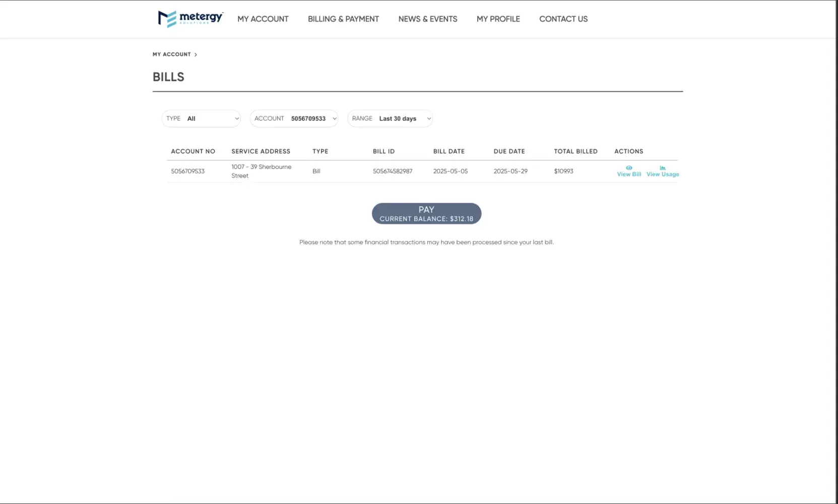Select News & Events in the navigation

[428, 19]
